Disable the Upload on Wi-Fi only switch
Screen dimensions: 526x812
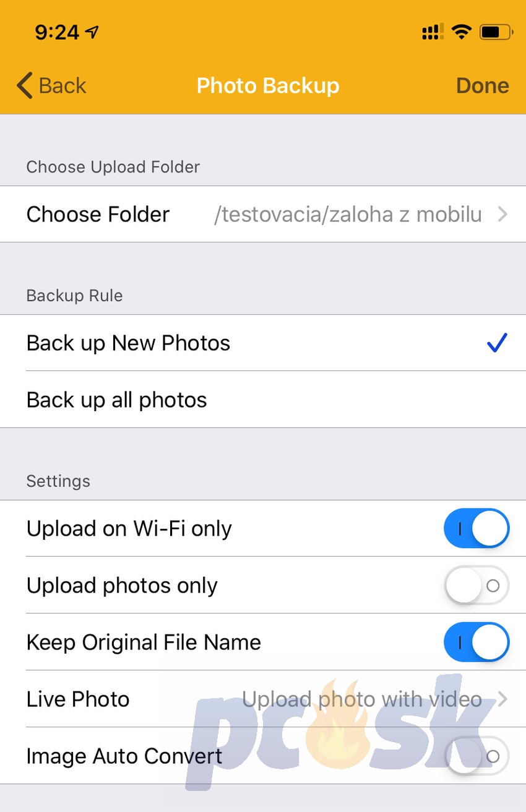click(476, 529)
